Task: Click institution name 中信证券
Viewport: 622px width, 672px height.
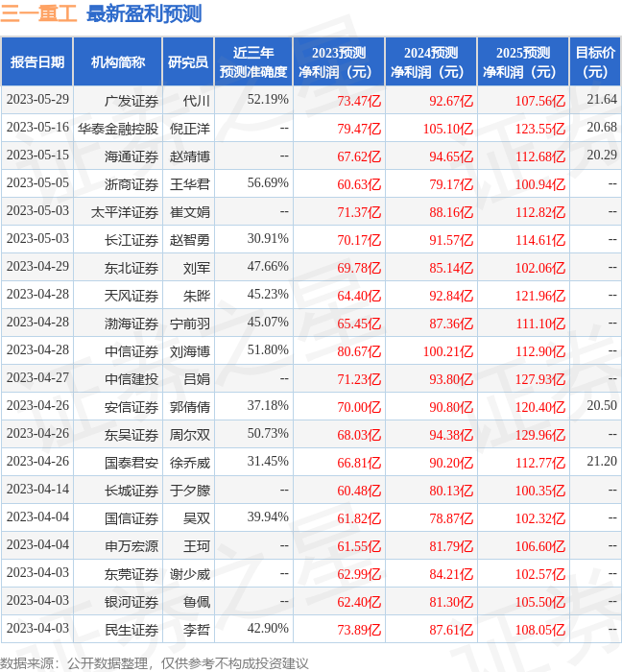Action: point(132,352)
